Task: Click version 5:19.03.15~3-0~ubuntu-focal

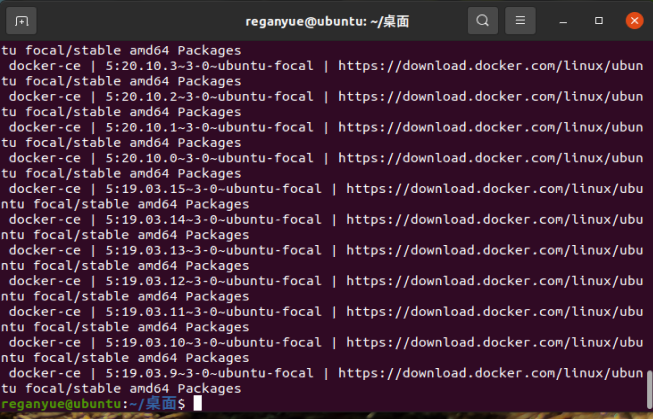Action: tap(213, 189)
